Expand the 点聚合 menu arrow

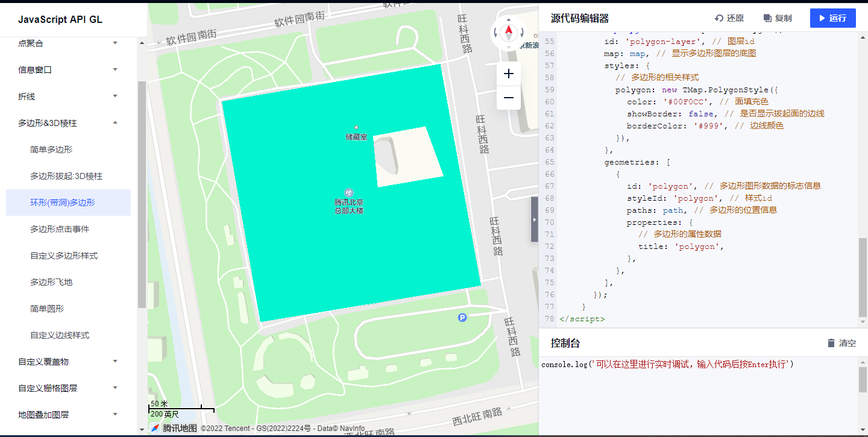(115, 43)
